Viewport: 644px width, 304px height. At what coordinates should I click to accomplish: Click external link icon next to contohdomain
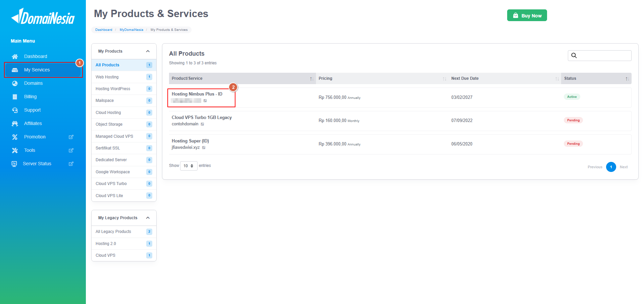202,124
